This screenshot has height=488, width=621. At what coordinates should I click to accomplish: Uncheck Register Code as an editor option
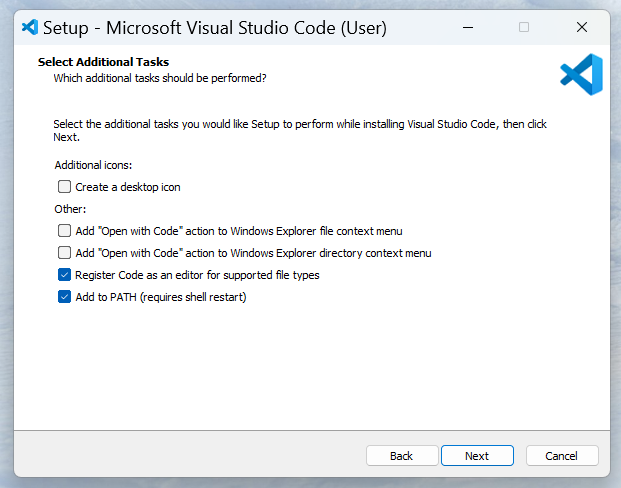65,274
